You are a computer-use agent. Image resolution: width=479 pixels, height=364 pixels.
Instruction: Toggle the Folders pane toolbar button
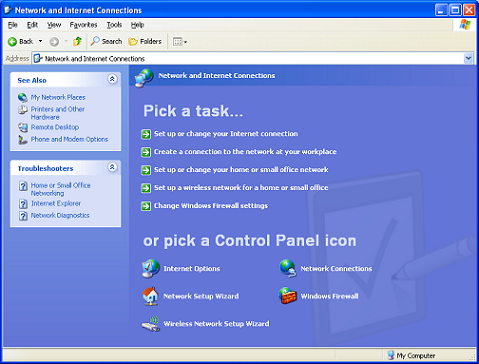[145, 41]
